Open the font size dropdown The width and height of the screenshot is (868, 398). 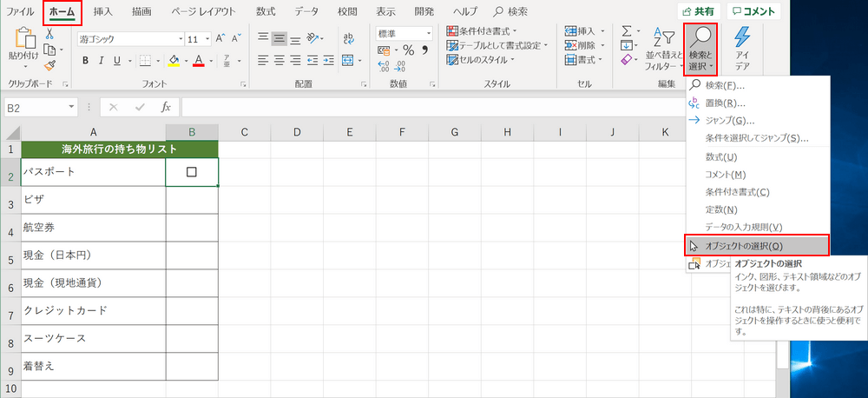pyautogui.click(x=207, y=39)
